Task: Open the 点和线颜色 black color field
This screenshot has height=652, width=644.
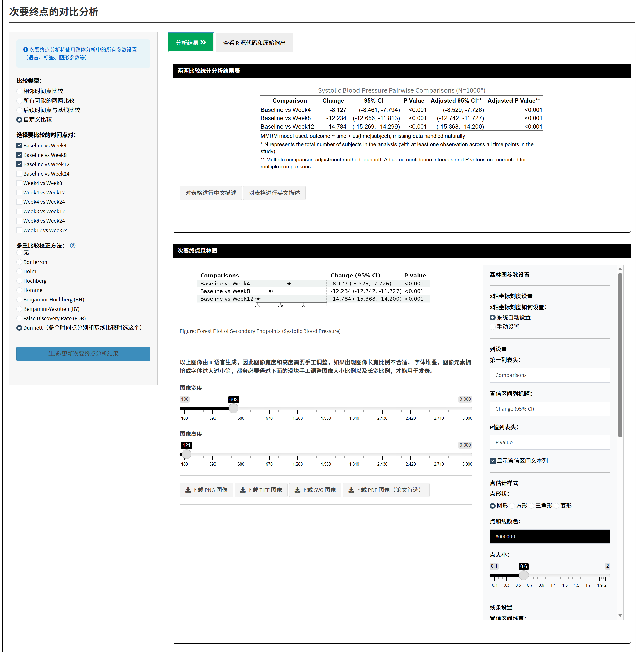Action: pos(549,536)
